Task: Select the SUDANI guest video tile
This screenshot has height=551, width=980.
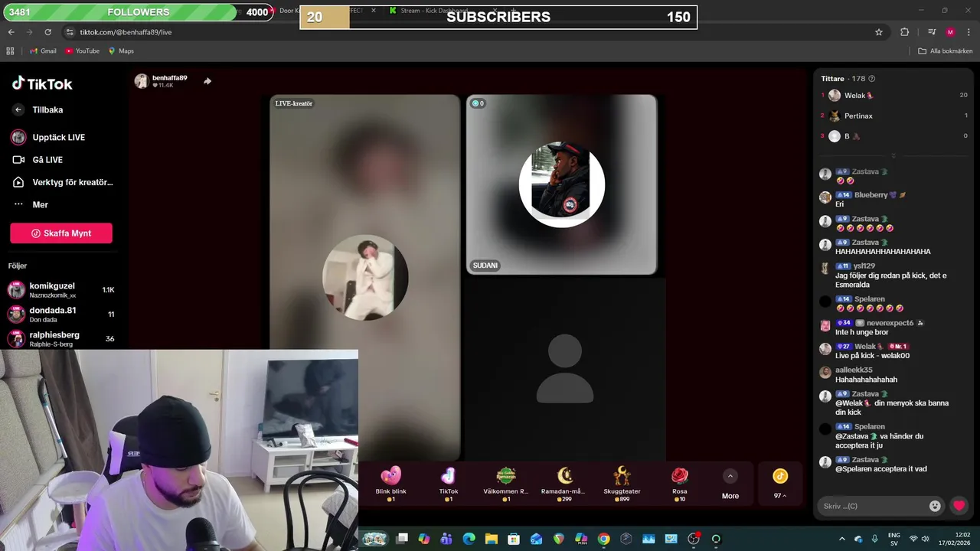Action: click(x=561, y=184)
